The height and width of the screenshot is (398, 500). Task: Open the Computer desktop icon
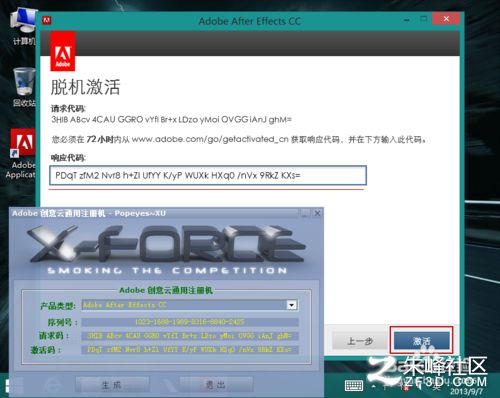pyautogui.click(x=23, y=26)
